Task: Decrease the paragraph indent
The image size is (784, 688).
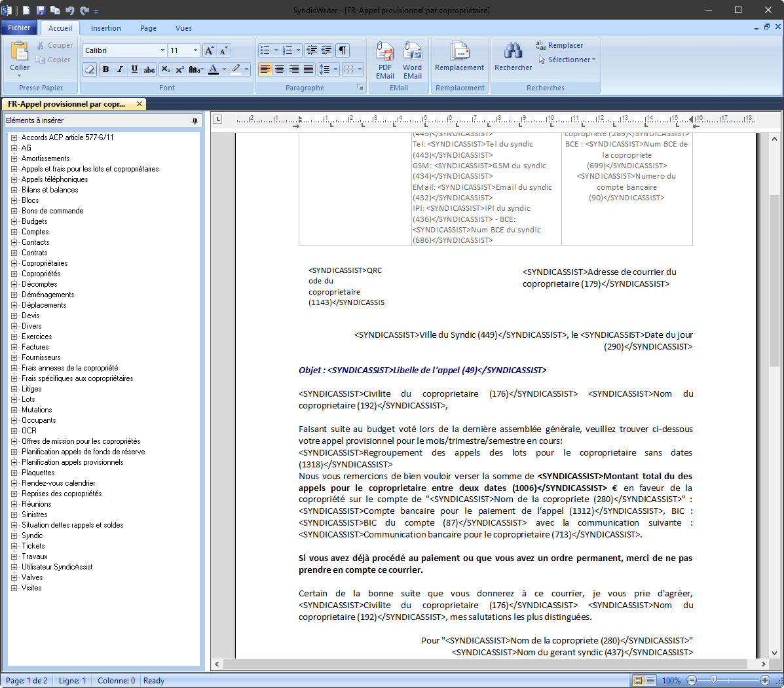Action: [x=312, y=50]
